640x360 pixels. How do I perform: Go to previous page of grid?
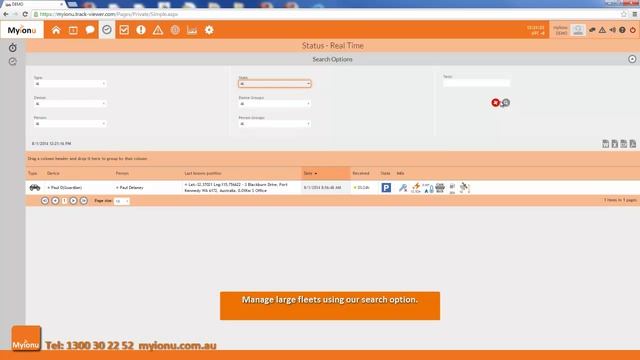(x=55, y=201)
